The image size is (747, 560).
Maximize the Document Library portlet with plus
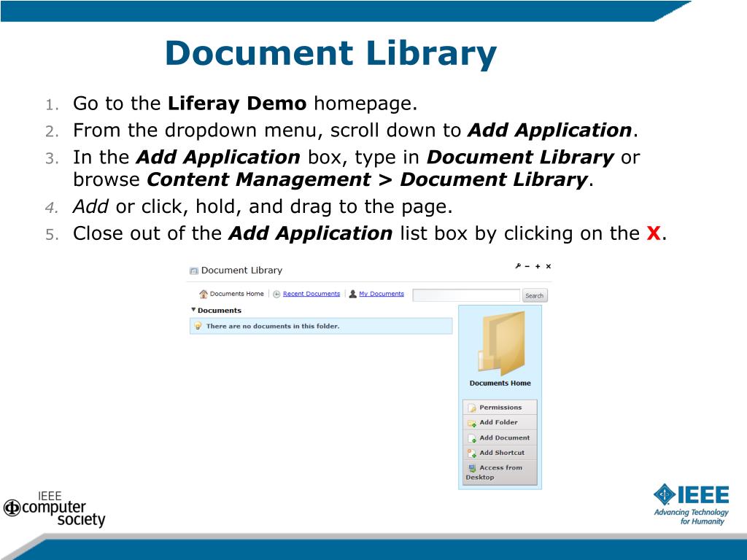(x=538, y=266)
